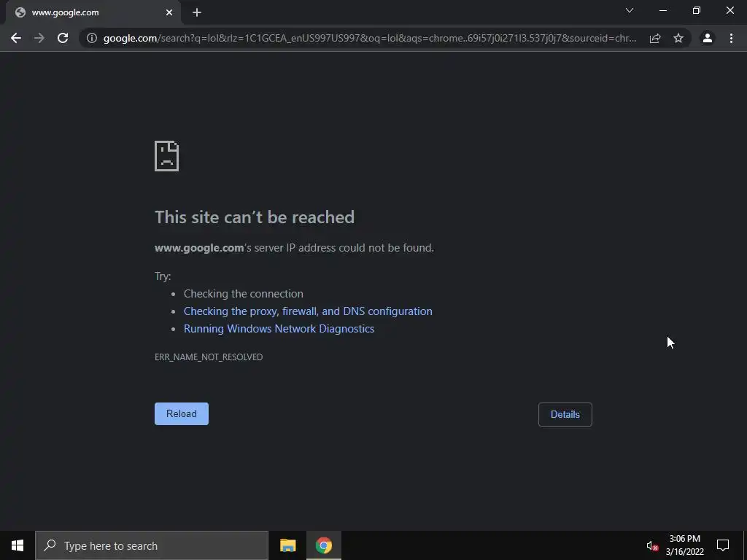Open the notification center icon
The image size is (747, 560).
(x=723, y=545)
